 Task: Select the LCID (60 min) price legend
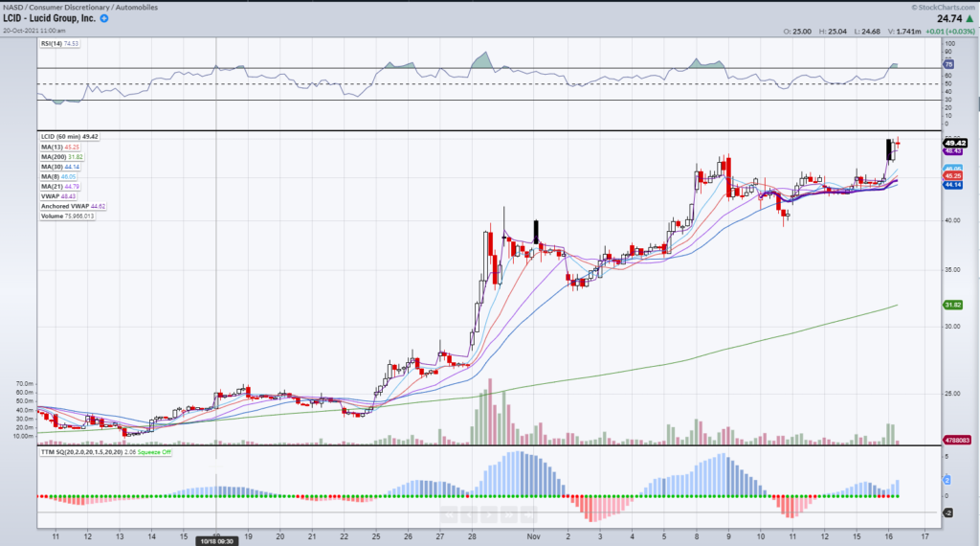69,136
